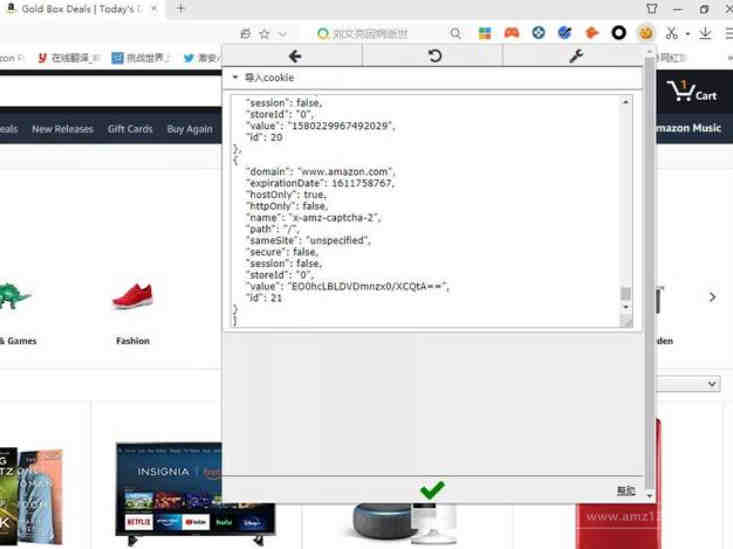Click the blue circular compass extension icon
The width and height of the screenshot is (733, 549).
click(539, 33)
